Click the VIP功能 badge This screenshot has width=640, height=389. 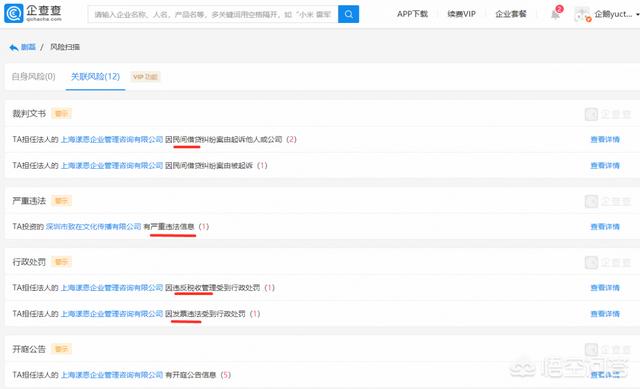point(145,77)
